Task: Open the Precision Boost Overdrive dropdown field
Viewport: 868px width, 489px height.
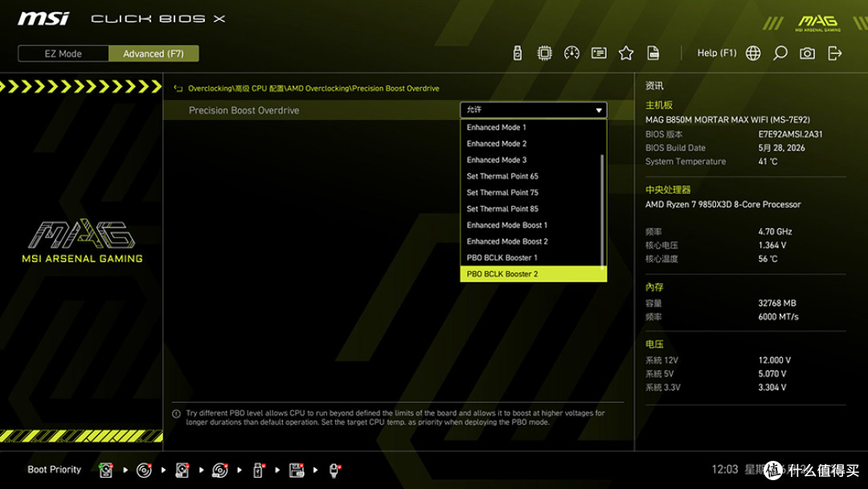Action: [x=533, y=110]
